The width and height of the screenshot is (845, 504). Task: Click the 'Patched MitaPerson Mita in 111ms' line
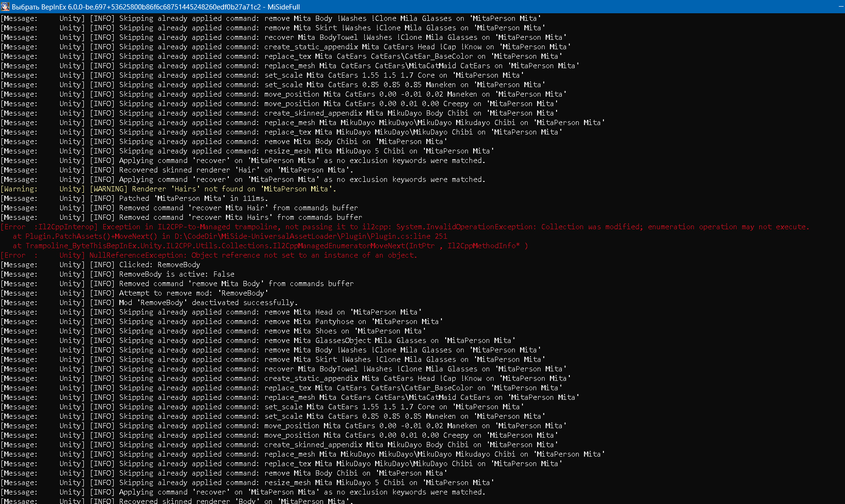193,198
